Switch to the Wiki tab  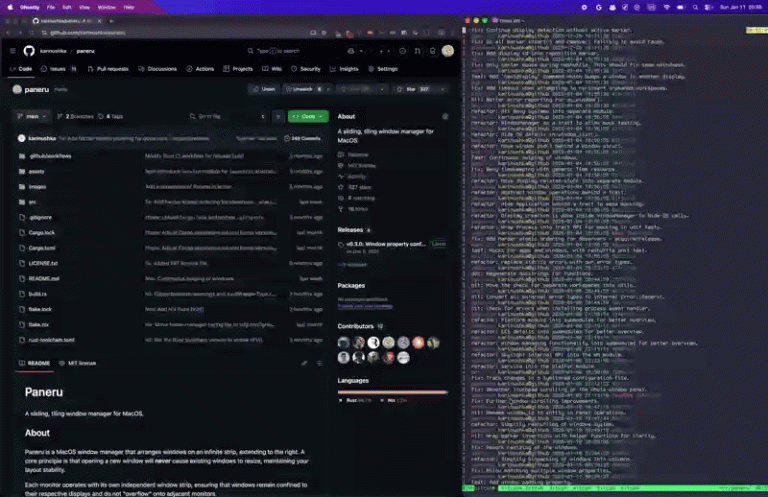click(x=272, y=69)
